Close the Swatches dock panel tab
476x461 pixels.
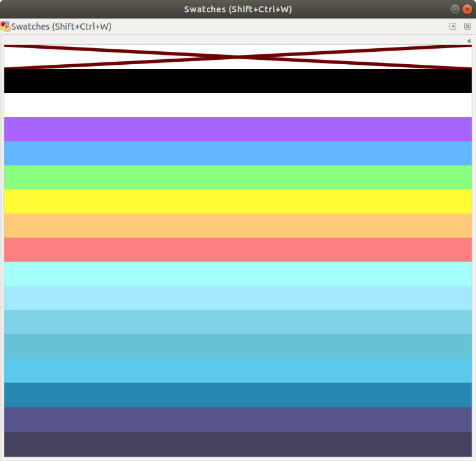(x=467, y=27)
